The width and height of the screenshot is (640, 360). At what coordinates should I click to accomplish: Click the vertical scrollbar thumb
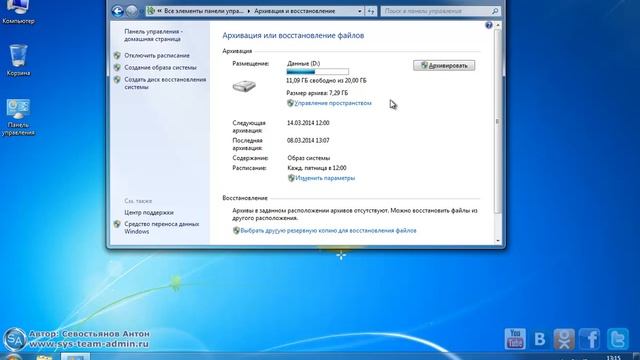pyautogui.click(x=498, y=121)
